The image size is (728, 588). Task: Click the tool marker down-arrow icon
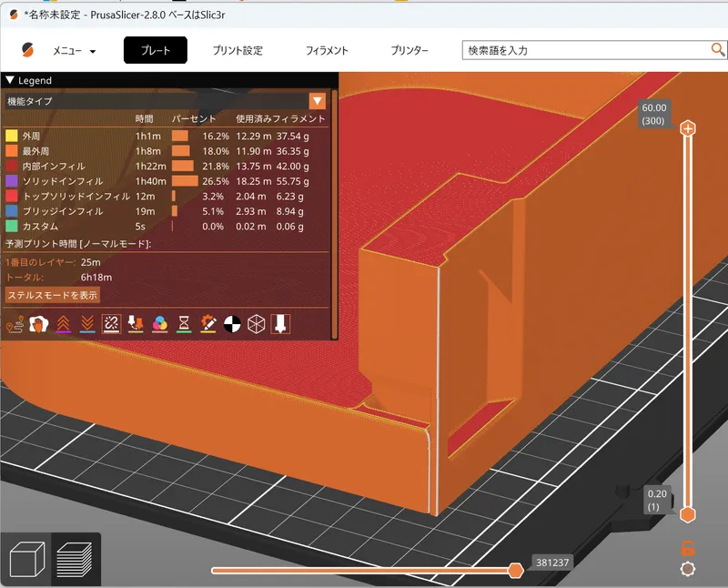(x=280, y=323)
